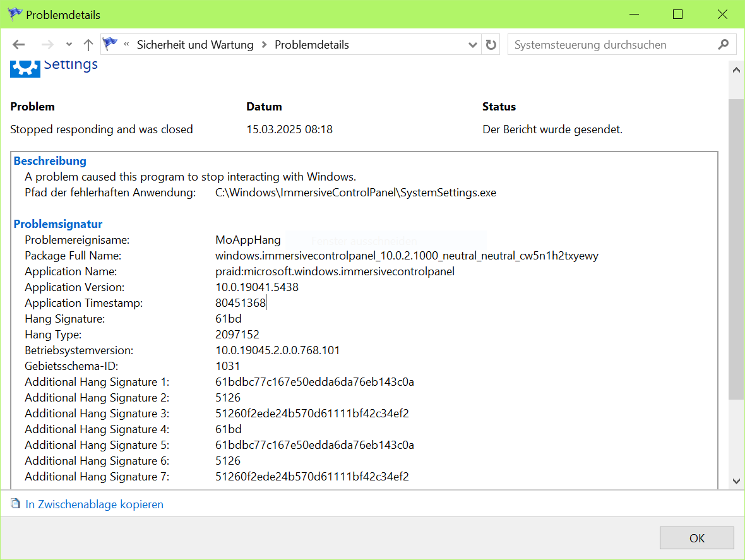Go up one level with up arrow

pyautogui.click(x=88, y=45)
